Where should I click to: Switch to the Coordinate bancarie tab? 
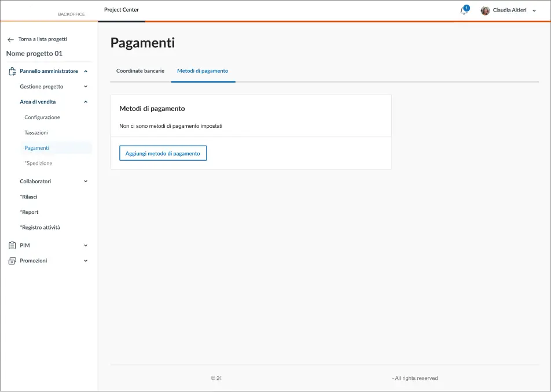tap(140, 71)
